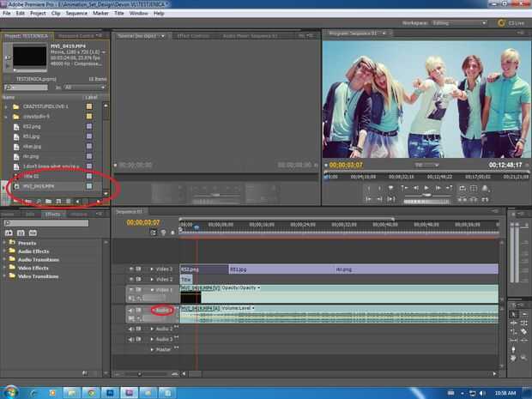Toggle Video 2 track output eye

tap(131, 279)
